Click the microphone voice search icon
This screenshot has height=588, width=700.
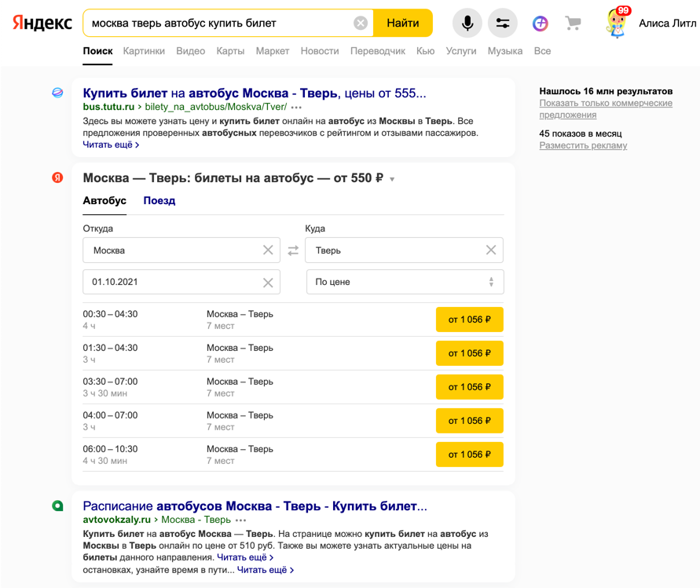467,24
